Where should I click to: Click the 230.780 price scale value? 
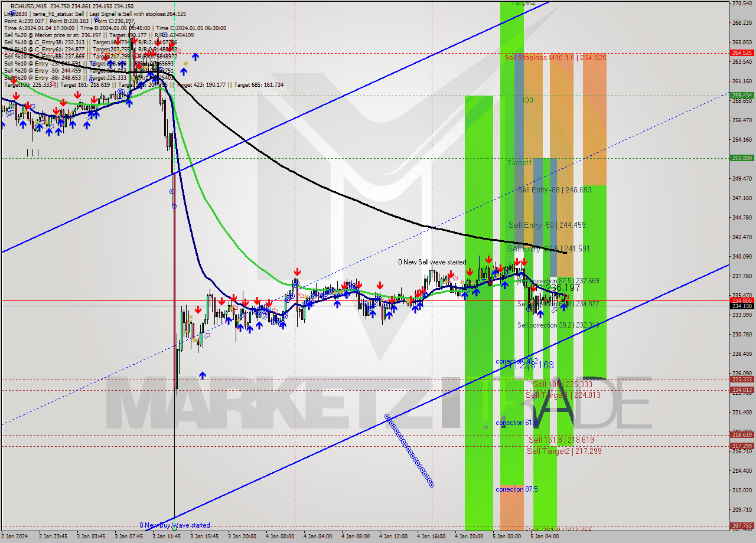click(742, 334)
